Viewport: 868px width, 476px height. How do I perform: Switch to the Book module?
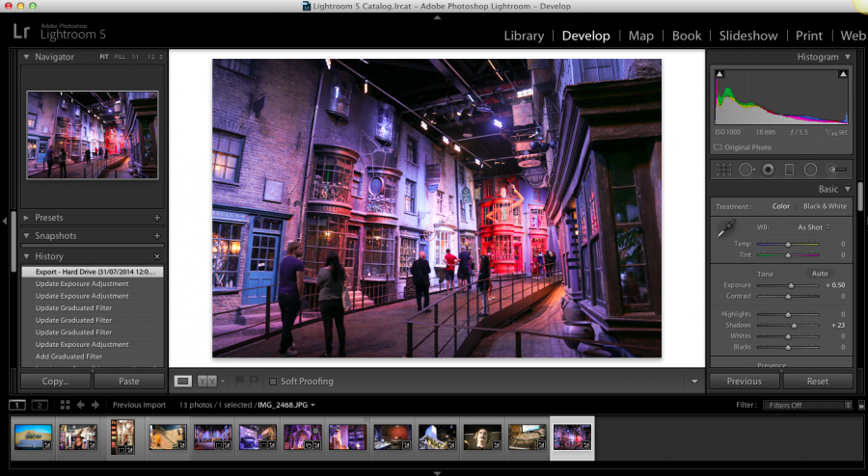[687, 36]
